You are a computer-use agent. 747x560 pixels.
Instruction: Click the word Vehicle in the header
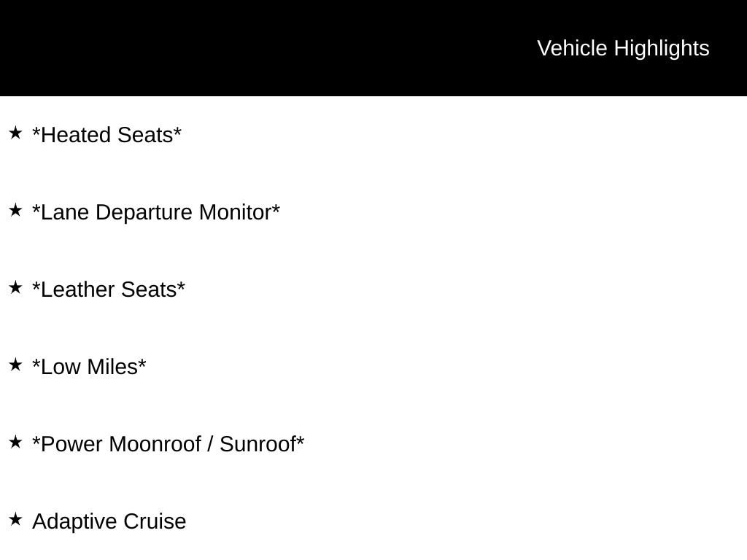(572, 48)
